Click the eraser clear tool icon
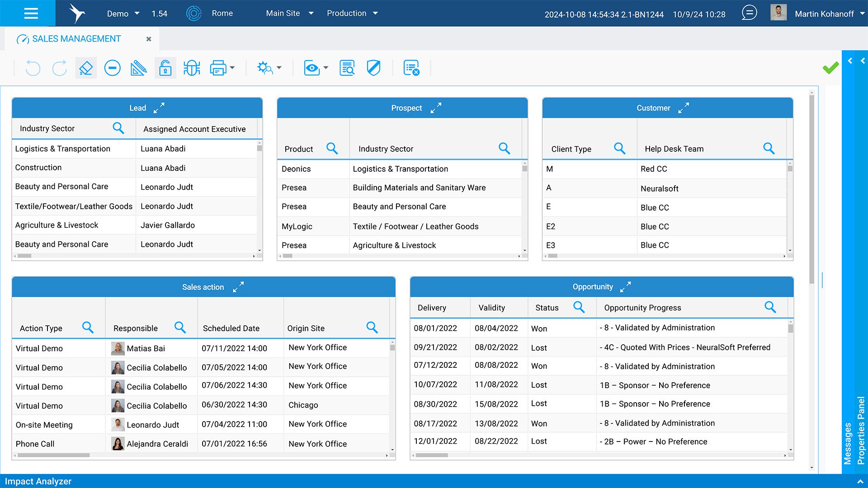This screenshot has width=868, height=488. click(86, 68)
